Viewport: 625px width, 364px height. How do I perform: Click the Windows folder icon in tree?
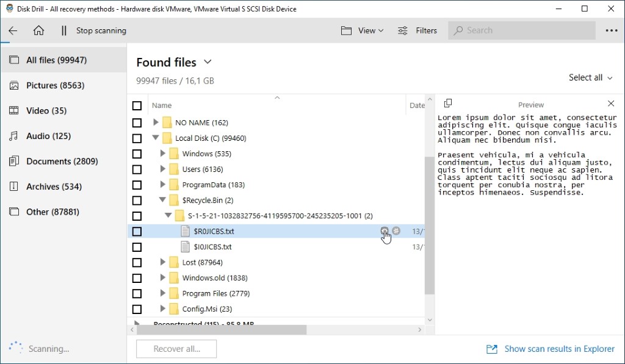coord(174,154)
